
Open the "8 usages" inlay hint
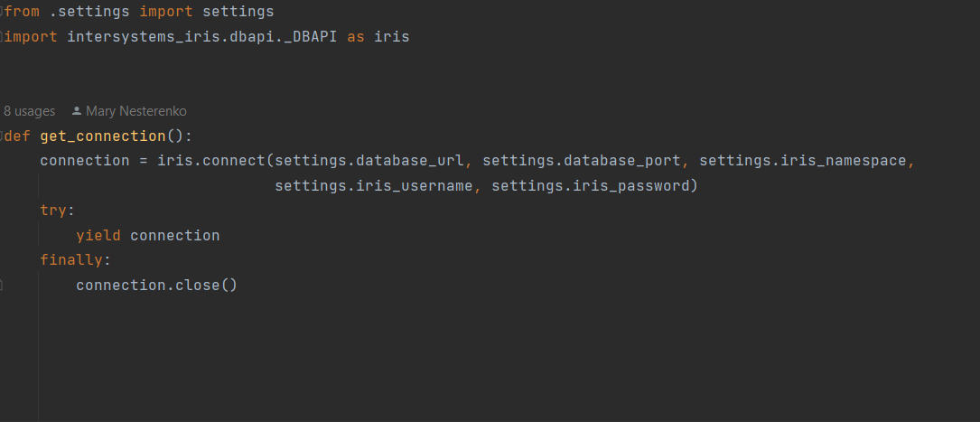pyautogui.click(x=29, y=111)
